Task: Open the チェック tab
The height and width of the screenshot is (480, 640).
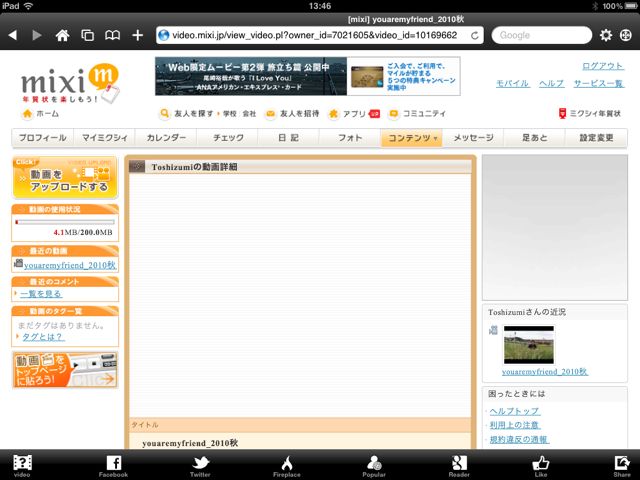Action: click(227, 138)
